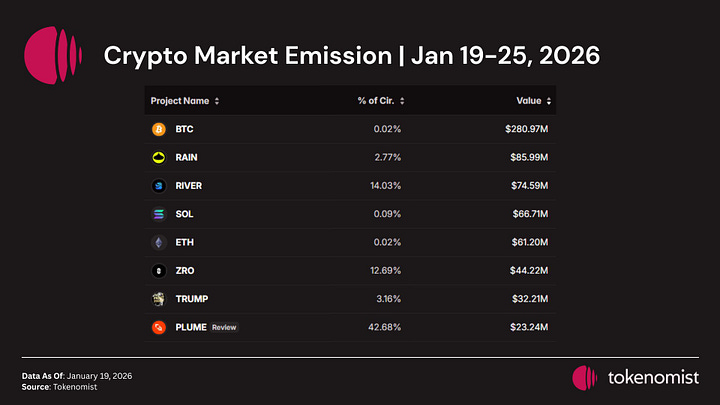Click the SOL Solana icon
The height and width of the screenshot is (405, 720).
point(158,214)
